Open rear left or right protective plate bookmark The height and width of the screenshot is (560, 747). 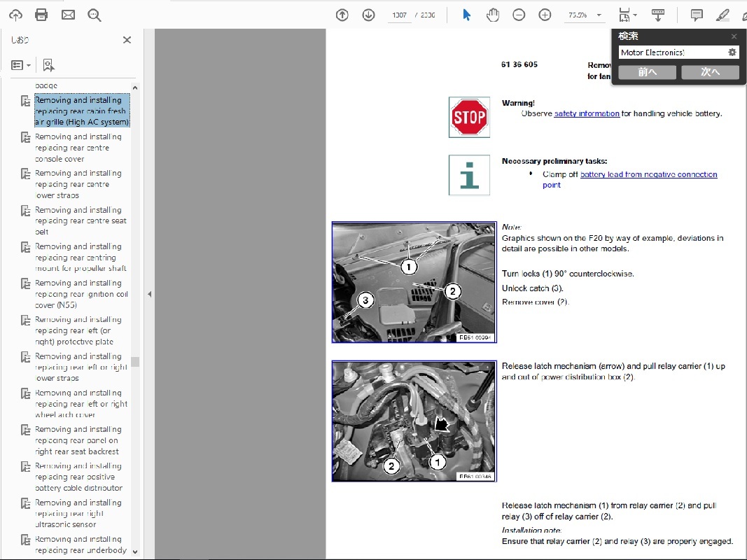(78, 330)
